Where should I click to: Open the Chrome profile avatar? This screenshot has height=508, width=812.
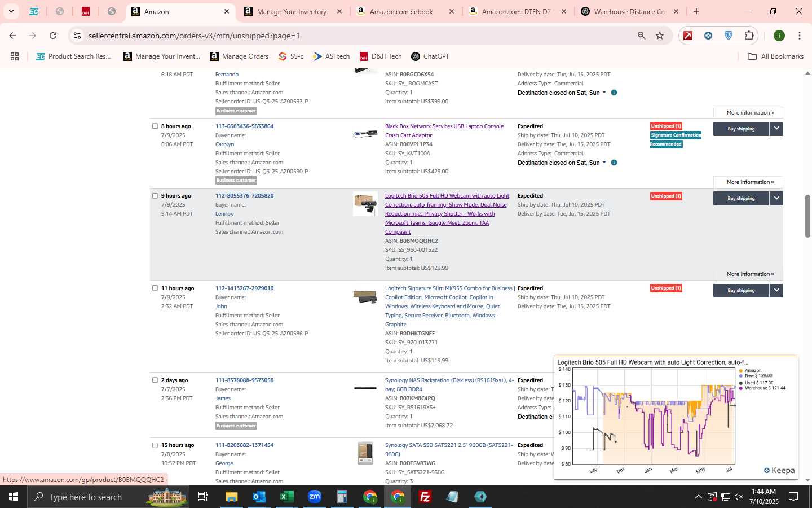[779, 36]
